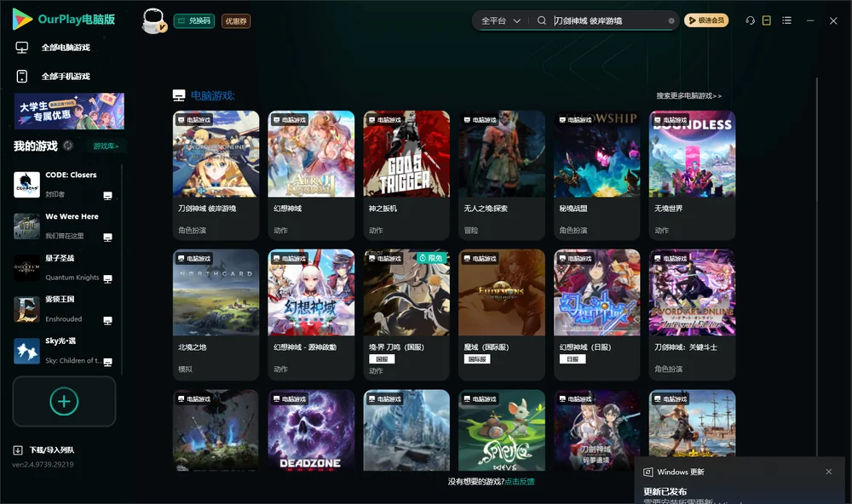Open 刀剑神域 碎梦边境 thumbnail
The height and width of the screenshot is (504, 852).
click(x=597, y=430)
